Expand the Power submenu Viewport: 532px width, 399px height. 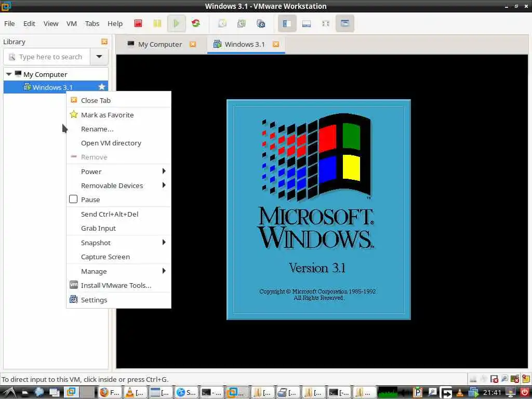click(118, 171)
